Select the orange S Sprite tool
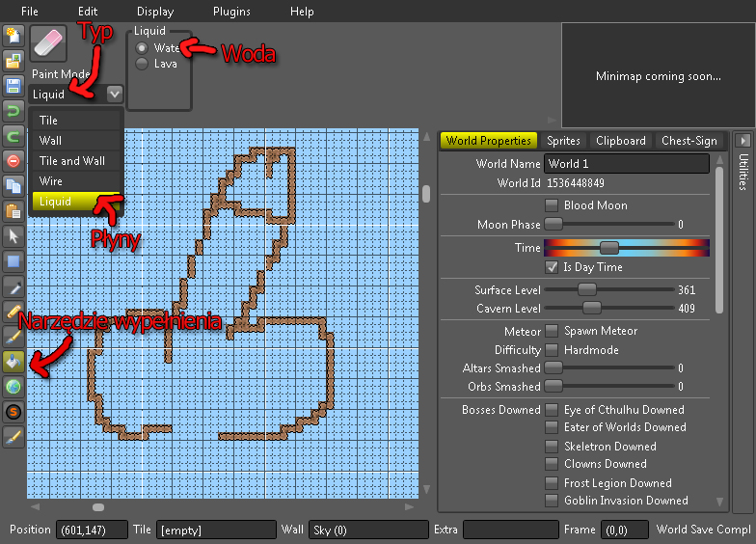Viewport: 756px width, 544px height. point(13,412)
